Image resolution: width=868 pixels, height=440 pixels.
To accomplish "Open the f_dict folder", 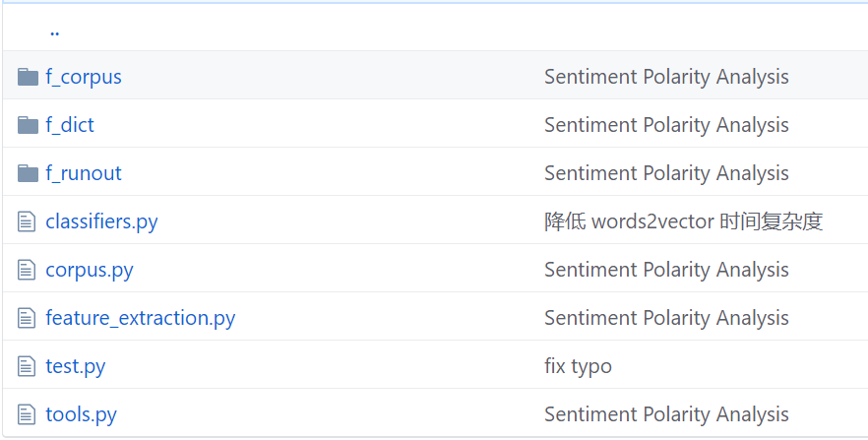I will coord(70,125).
